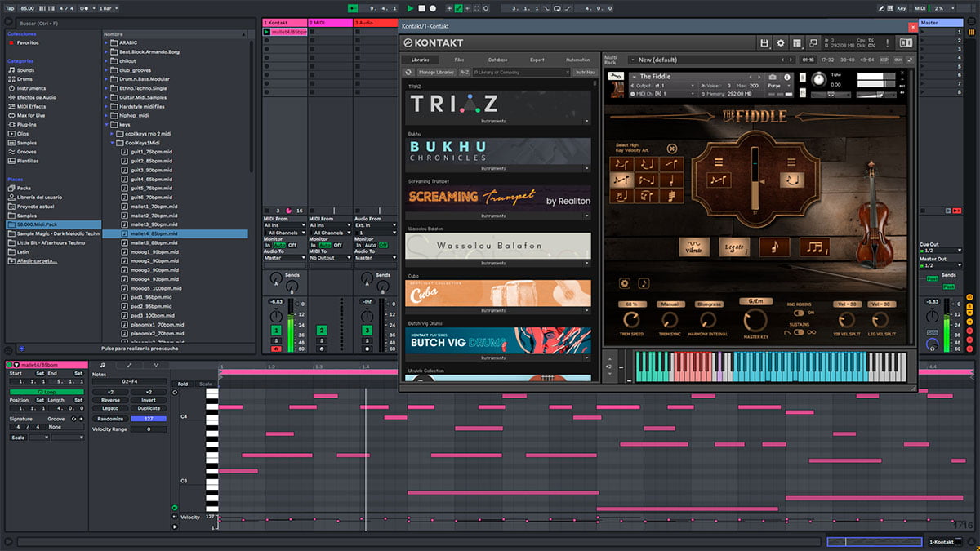Open The Fiddle settings gear

point(625,283)
